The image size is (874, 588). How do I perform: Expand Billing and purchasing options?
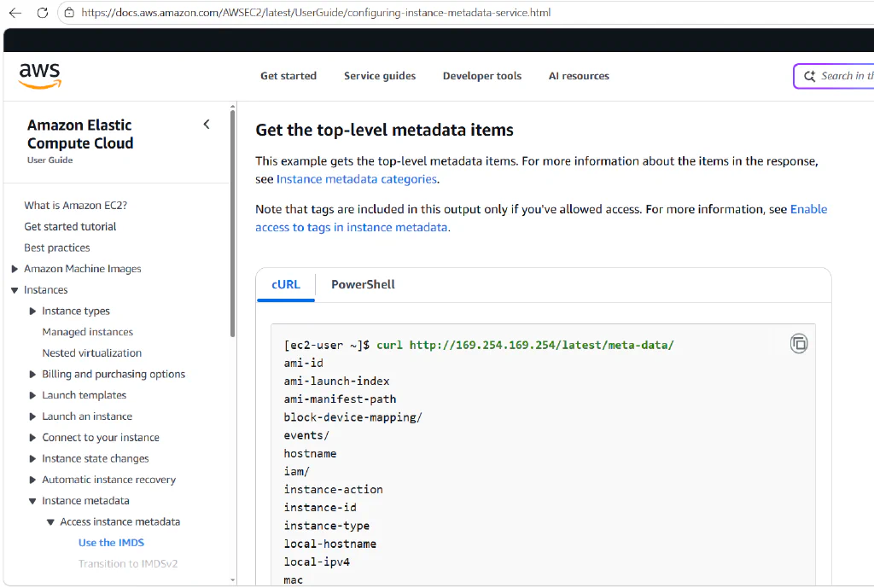[x=32, y=375]
